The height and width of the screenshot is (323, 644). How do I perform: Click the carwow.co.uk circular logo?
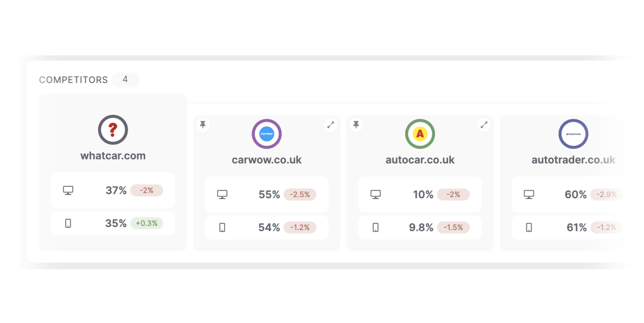click(x=267, y=134)
